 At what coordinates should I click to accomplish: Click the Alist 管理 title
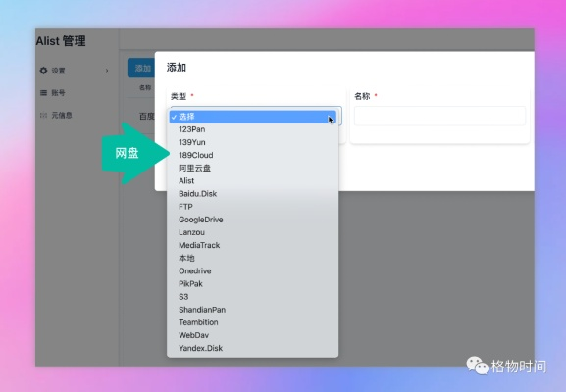[61, 41]
